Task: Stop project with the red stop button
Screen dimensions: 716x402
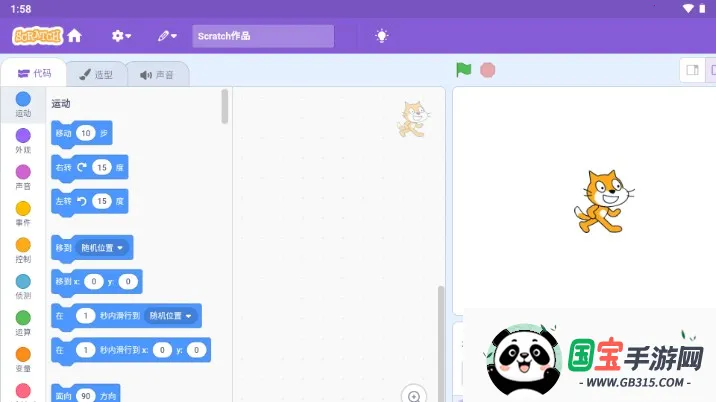Action: [x=488, y=70]
